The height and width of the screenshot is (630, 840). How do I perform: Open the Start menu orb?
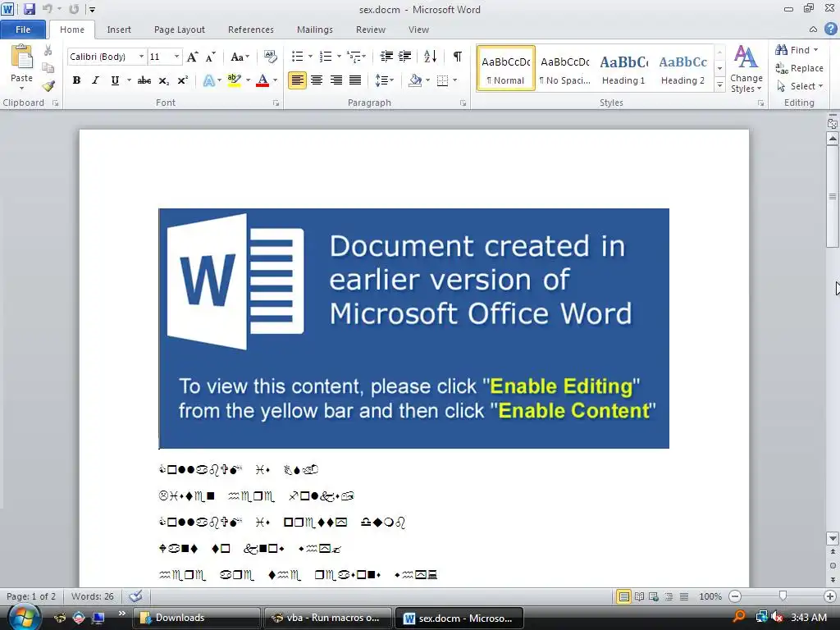23,618
